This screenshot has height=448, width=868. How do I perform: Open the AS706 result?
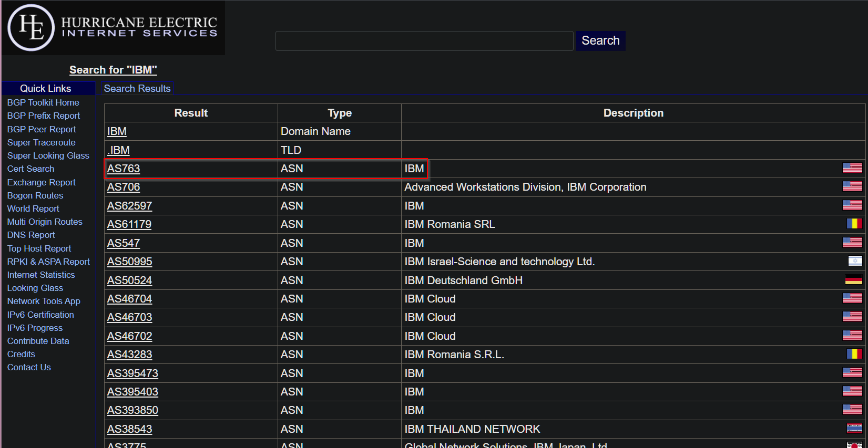(x=124, y=187)
